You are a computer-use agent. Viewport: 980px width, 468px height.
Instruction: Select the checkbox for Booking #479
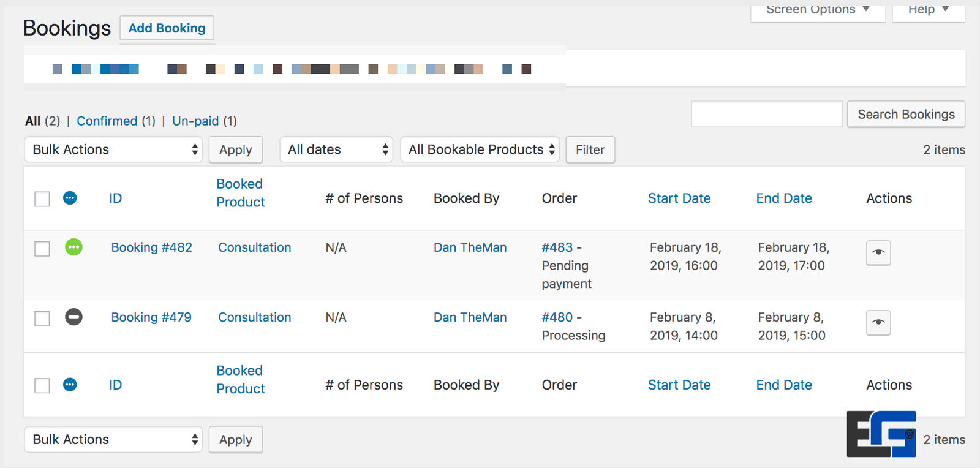[x=42, y=319]
